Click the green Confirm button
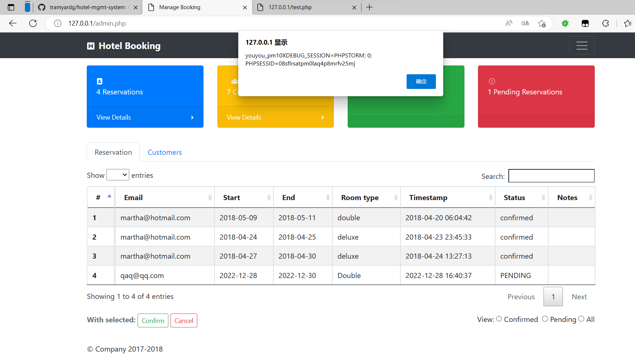This screenshot has width=635, height=364. [153, 320]
